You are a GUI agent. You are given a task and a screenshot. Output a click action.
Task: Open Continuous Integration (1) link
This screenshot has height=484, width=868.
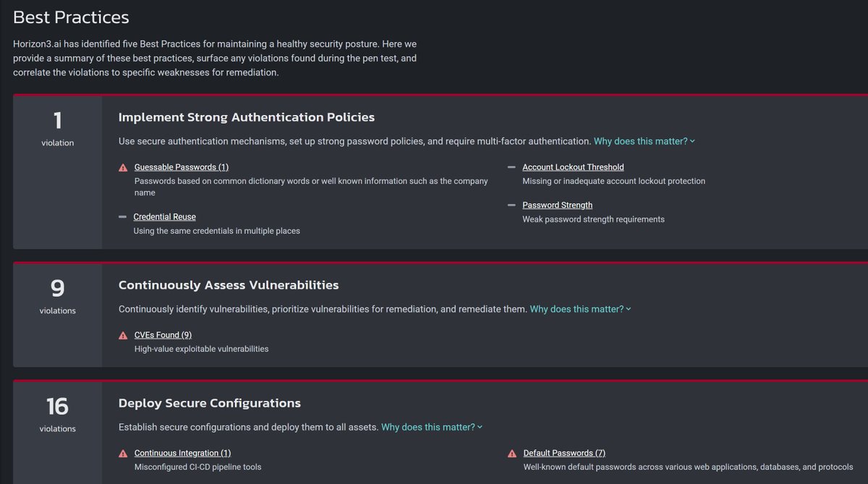coord(182,453)
